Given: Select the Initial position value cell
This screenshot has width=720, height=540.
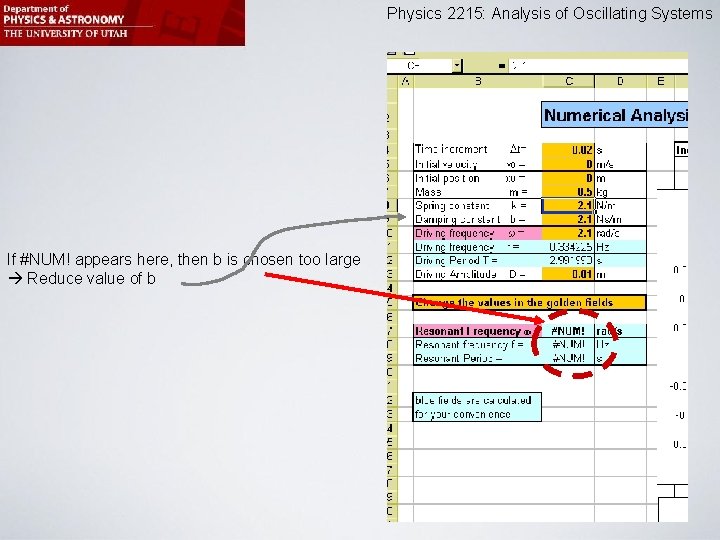Looking at the screenshot, I should (568, 178).
